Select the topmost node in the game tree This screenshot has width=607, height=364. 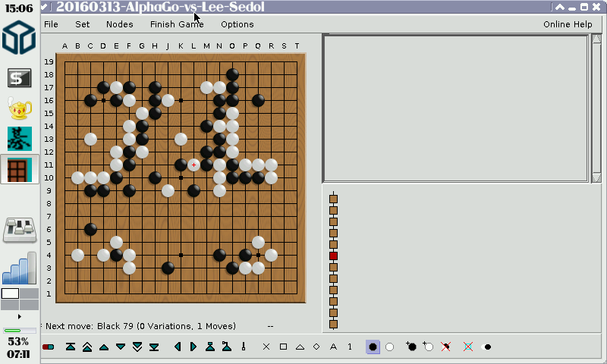pyautogui.click(x=333, y=199)
